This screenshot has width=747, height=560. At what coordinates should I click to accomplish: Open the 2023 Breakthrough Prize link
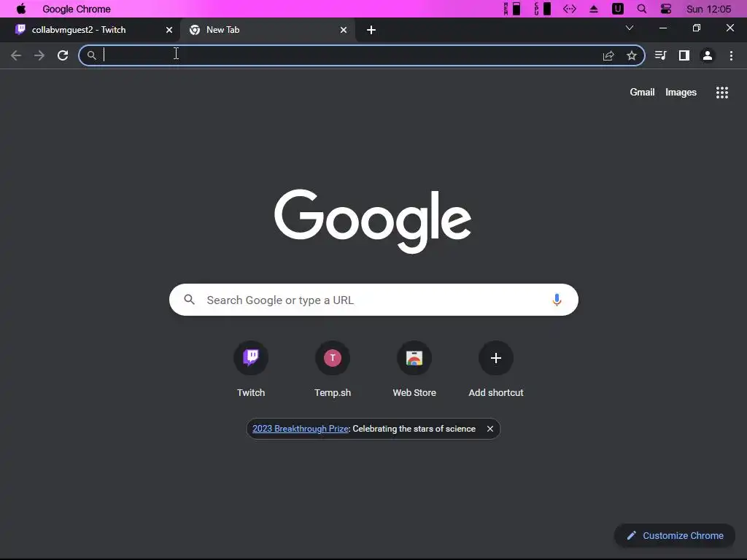(301, 429)
